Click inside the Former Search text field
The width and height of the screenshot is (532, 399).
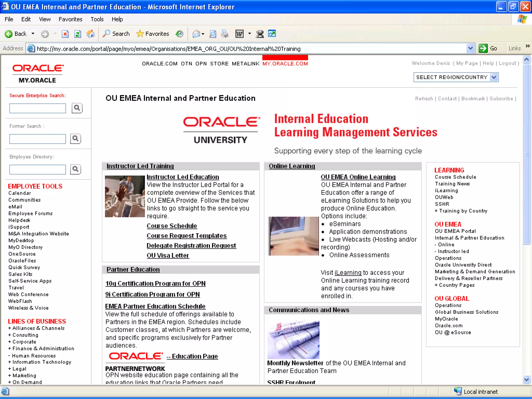pos(38,139)
